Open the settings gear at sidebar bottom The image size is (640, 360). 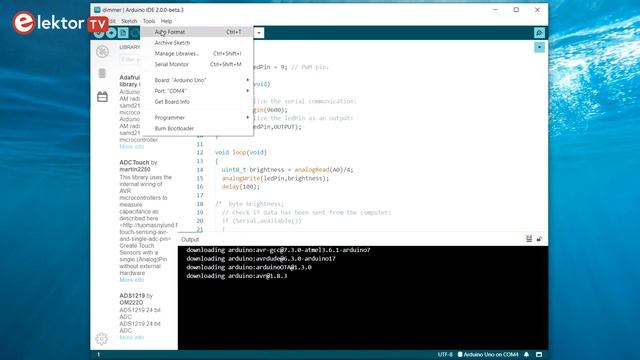tap(102, 338)
